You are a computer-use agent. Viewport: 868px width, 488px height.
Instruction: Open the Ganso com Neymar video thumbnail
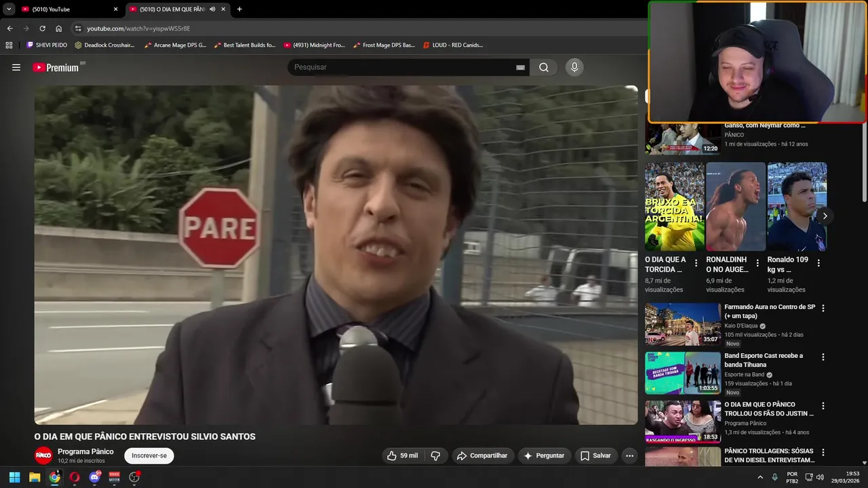click(x=683, y=138)
